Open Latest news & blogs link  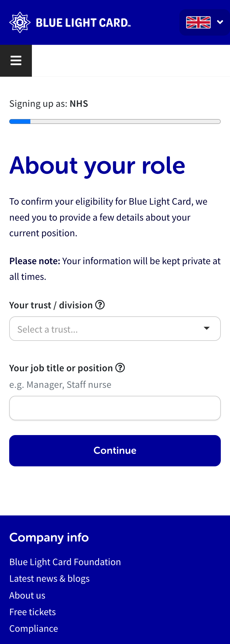pos(49,578)
